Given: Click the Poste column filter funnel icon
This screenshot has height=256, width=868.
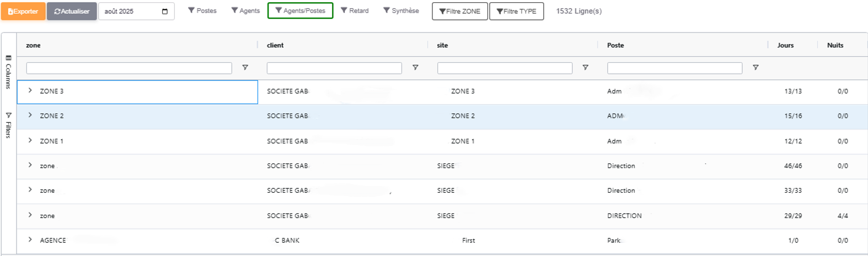Looking at the screenshot, I should click(756, 68).
